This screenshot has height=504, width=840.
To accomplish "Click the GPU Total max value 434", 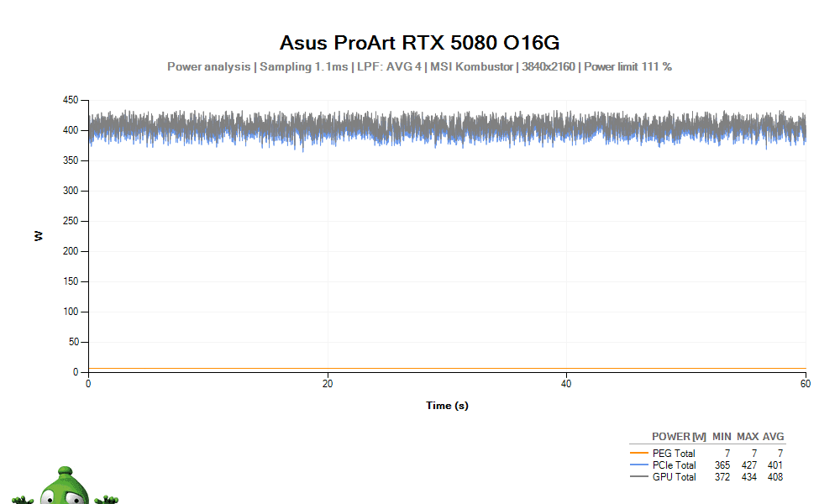I will click(x=748, y=477).
